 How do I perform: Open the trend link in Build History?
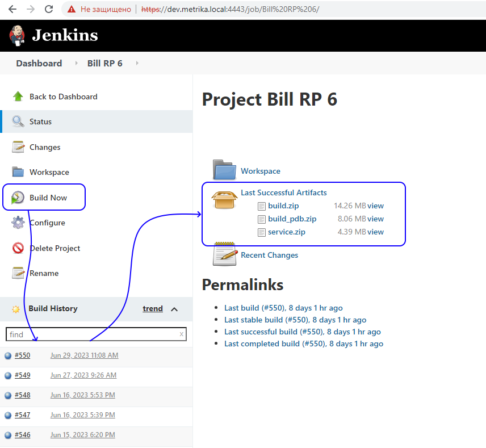click(153, 308)
